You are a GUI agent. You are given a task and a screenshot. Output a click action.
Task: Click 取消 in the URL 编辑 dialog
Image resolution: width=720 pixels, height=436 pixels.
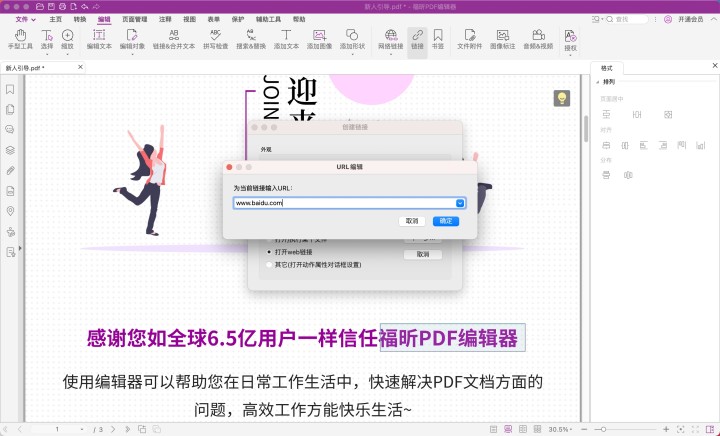[411, 221]
